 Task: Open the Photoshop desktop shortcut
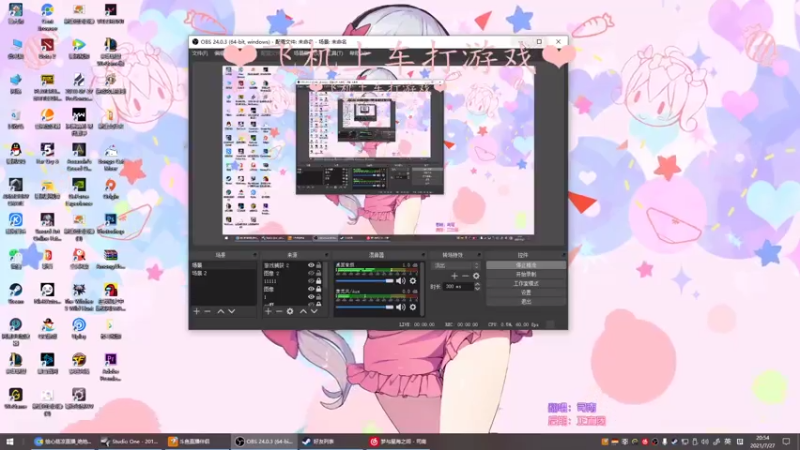(111, 223)
